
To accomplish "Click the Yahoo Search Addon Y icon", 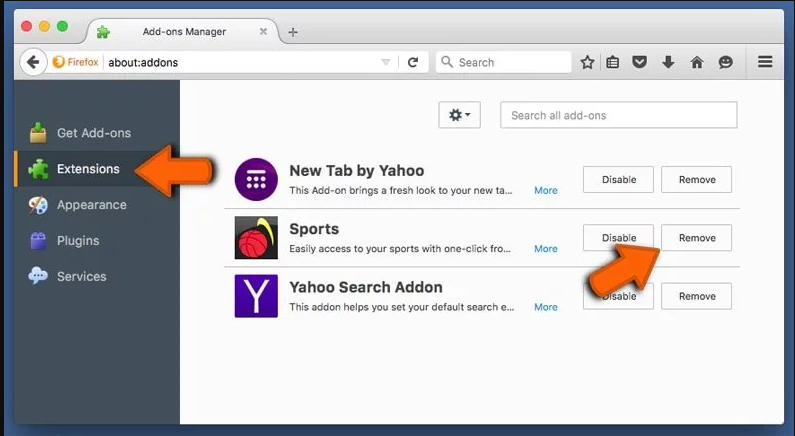I will coord(256,296).
